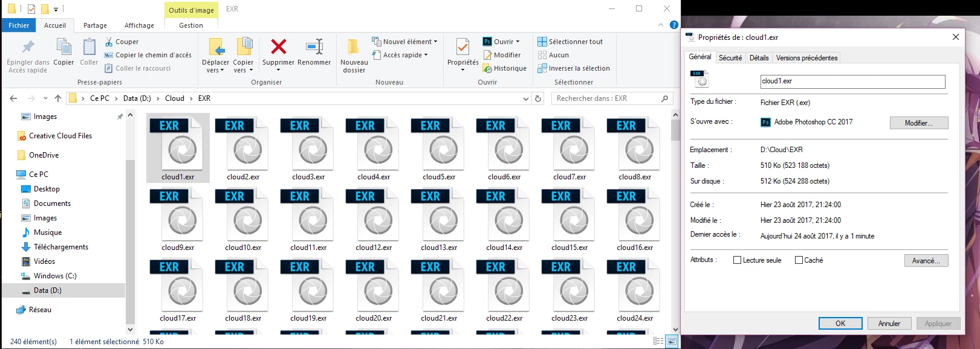
Task: Click Sélectionner tout
Action: click(570, 42)
